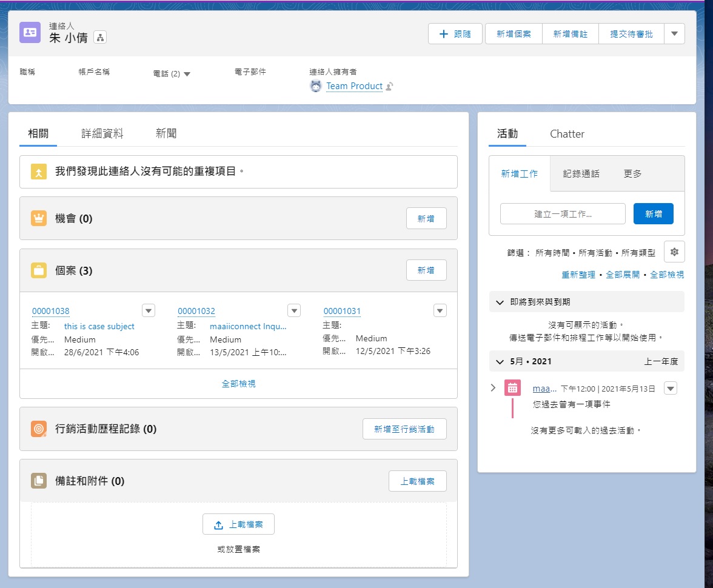Expand the 電話 (2) dropdown
The width and height of the screenshot is (713, 588).
click(187, 74)
